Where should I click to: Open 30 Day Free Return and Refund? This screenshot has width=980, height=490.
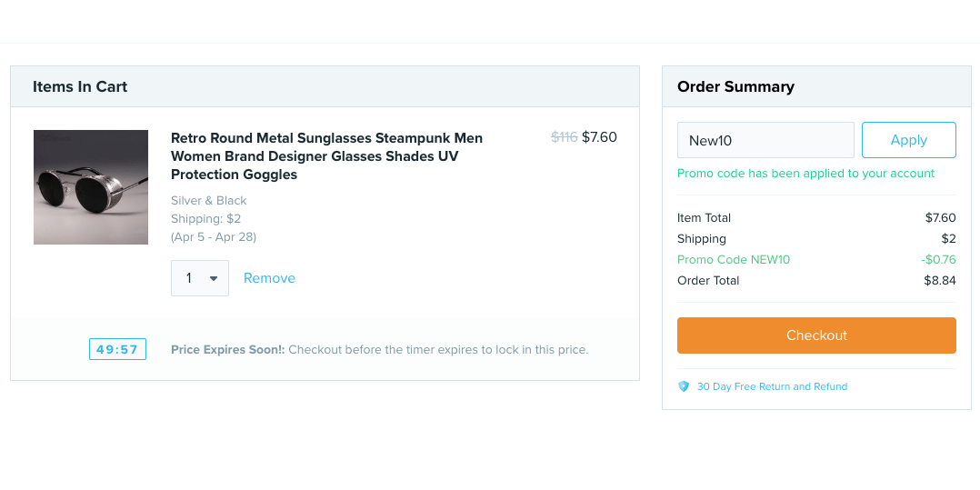click(772, 386)
